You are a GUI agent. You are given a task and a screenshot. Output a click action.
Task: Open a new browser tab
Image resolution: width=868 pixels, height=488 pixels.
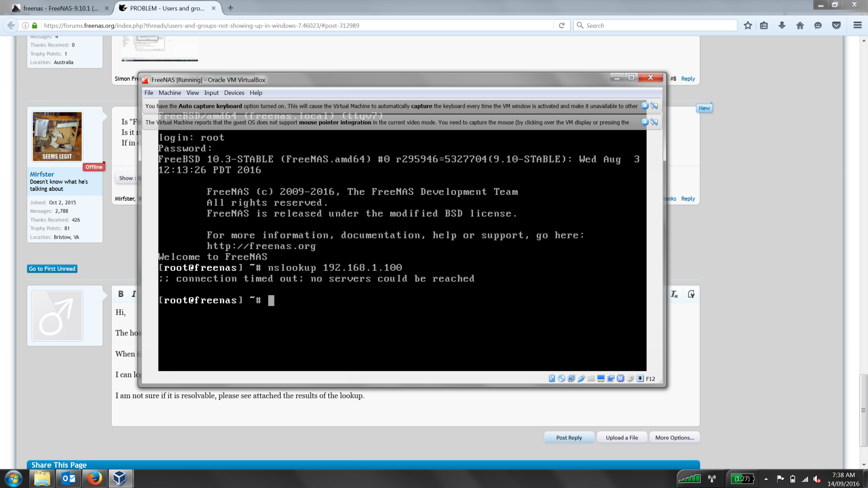tap(231, 8)
